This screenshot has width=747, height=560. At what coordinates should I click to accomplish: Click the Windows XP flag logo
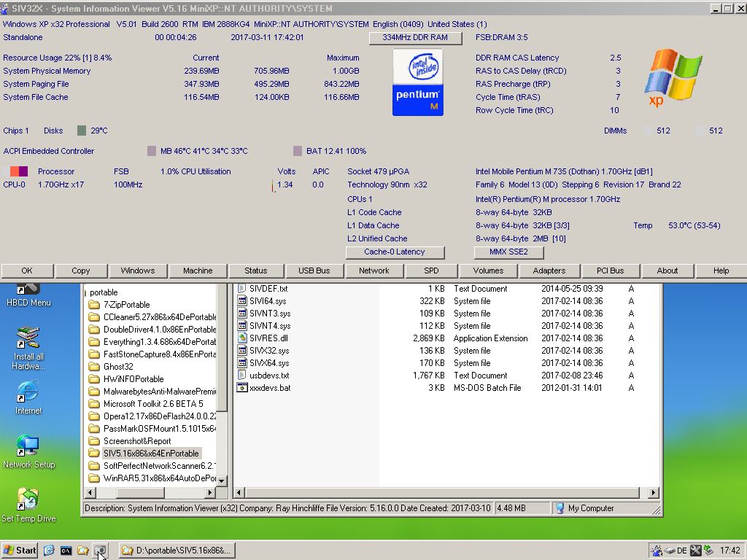[673, 77]
